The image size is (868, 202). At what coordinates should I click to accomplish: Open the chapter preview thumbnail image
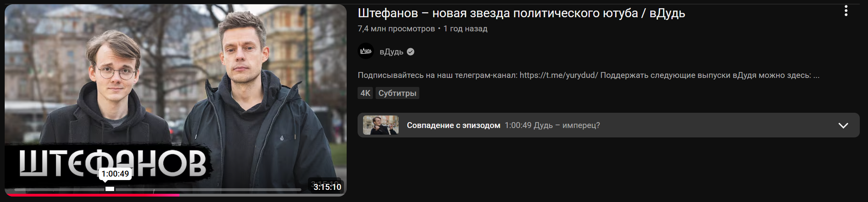click(381, 125)
